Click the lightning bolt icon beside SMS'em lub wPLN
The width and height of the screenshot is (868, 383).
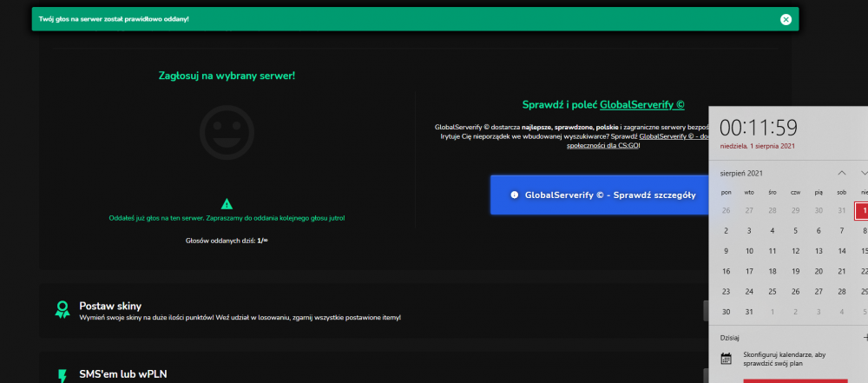pyautogui.click(x=62, y=376)
